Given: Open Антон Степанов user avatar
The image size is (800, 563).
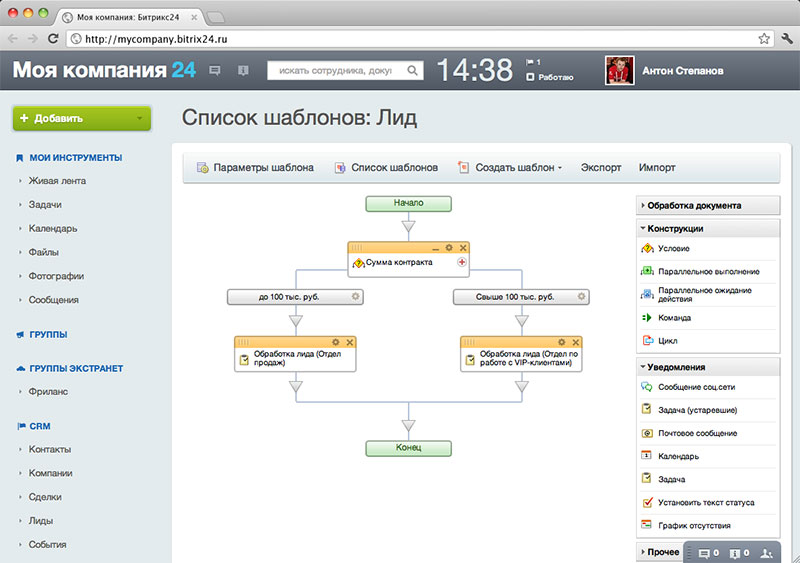Looking at the screenshot, I should (619, 70).
